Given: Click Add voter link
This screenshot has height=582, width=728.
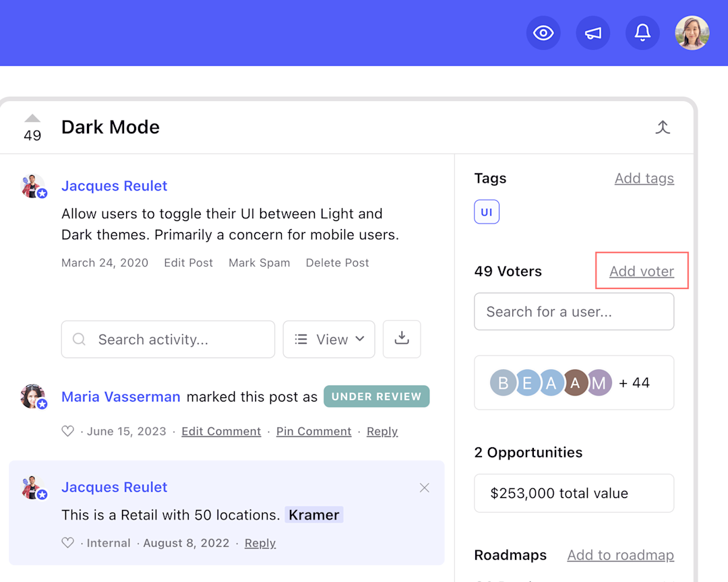Looking at the screenshot, I should (642, 271).
